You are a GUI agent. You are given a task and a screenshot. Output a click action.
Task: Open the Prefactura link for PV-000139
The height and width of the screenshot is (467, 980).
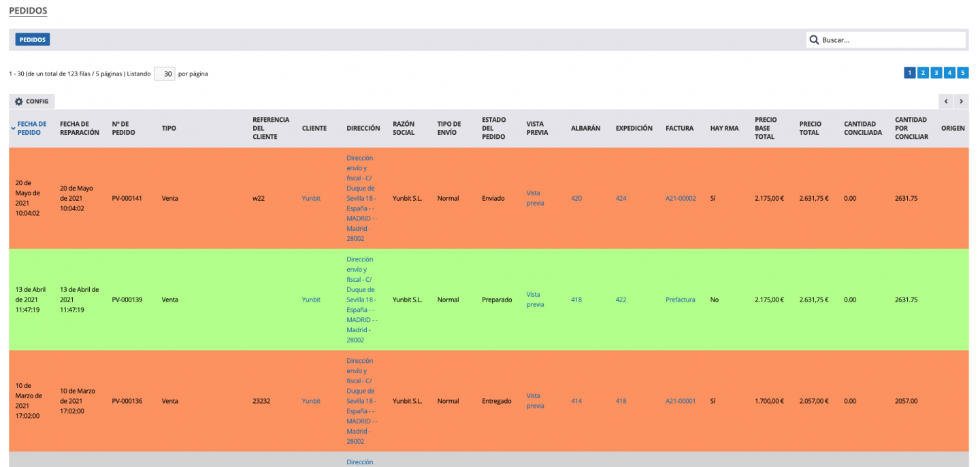pyautogui.click(x=680, y=300)
